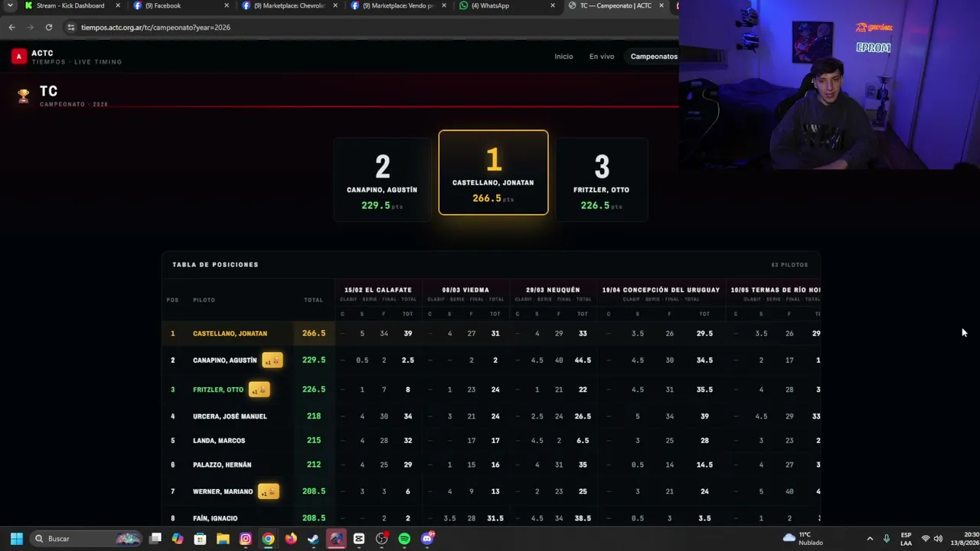Open the En vivo page

point(602,57)
